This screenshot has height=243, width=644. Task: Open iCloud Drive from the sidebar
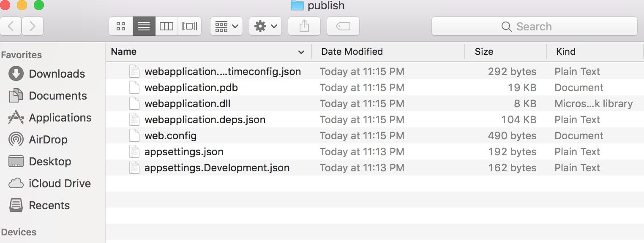pyautogui.click(x=60, y=184)
